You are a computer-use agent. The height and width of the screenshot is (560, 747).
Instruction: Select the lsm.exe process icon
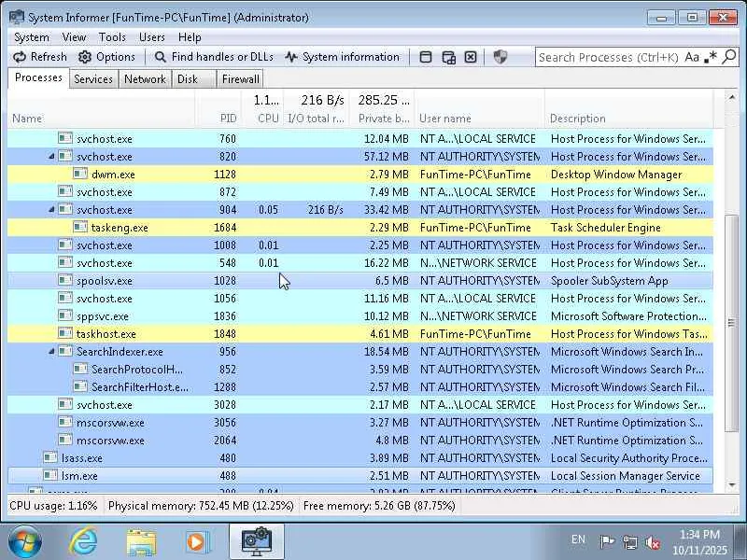[50, 475]
